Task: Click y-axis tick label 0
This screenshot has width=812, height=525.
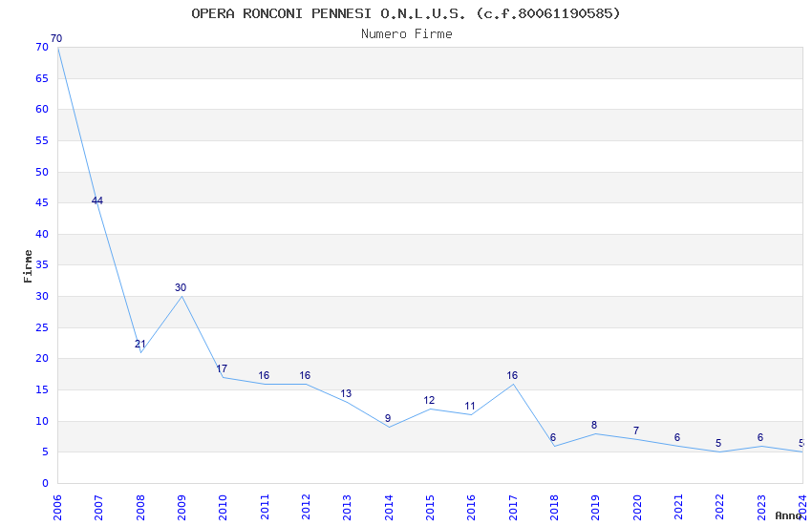Action: coord(46,484)
